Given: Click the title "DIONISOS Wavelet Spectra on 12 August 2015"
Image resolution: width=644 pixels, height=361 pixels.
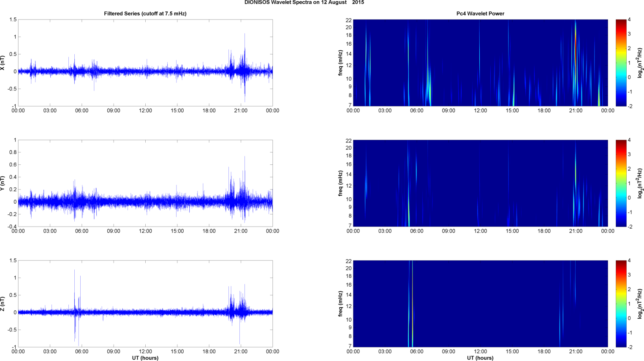Looking at the screenshot, I should click(304, 3).
